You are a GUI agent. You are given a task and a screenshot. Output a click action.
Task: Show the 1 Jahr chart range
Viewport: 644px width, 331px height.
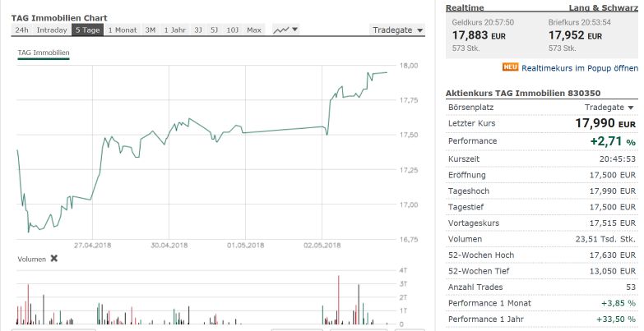pyautogui.click(x=174, y=30)
